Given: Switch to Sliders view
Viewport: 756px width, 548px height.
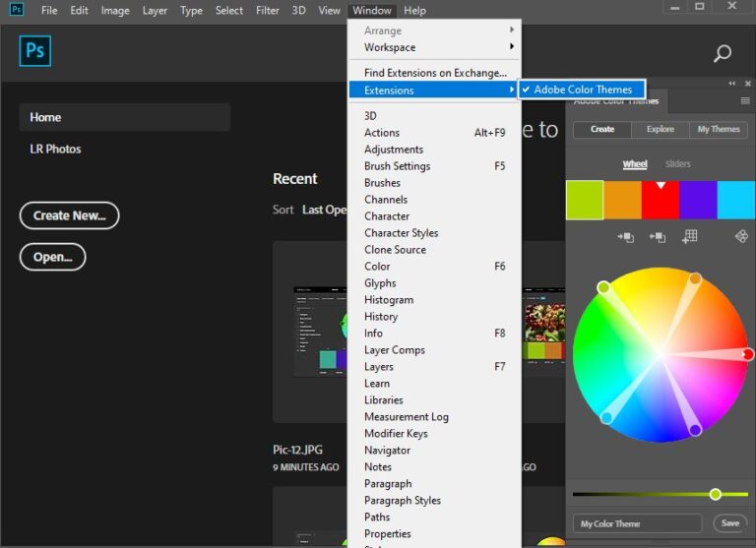Looking at the screenshot, I should (677, 164).
